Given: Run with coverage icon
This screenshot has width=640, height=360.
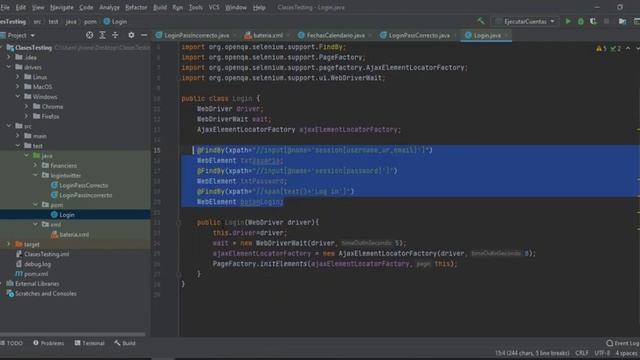Looking at the screenshot, I should [593, 21].
